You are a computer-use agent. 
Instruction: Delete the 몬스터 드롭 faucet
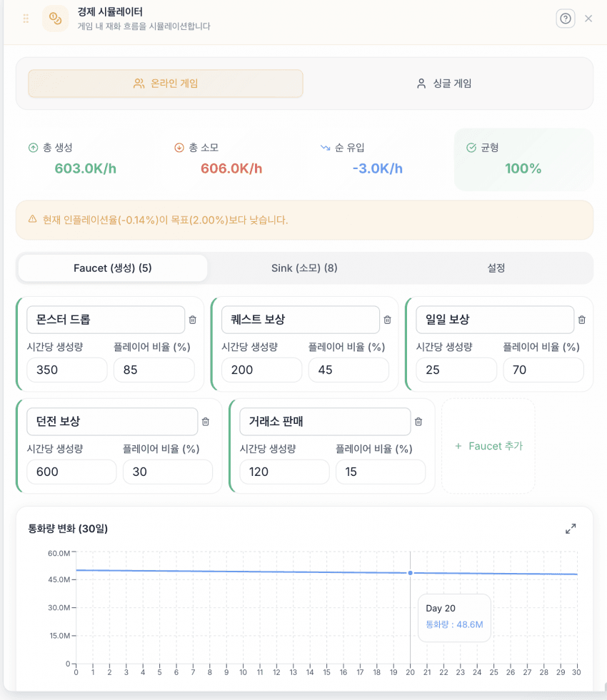(x=192, y=320)
